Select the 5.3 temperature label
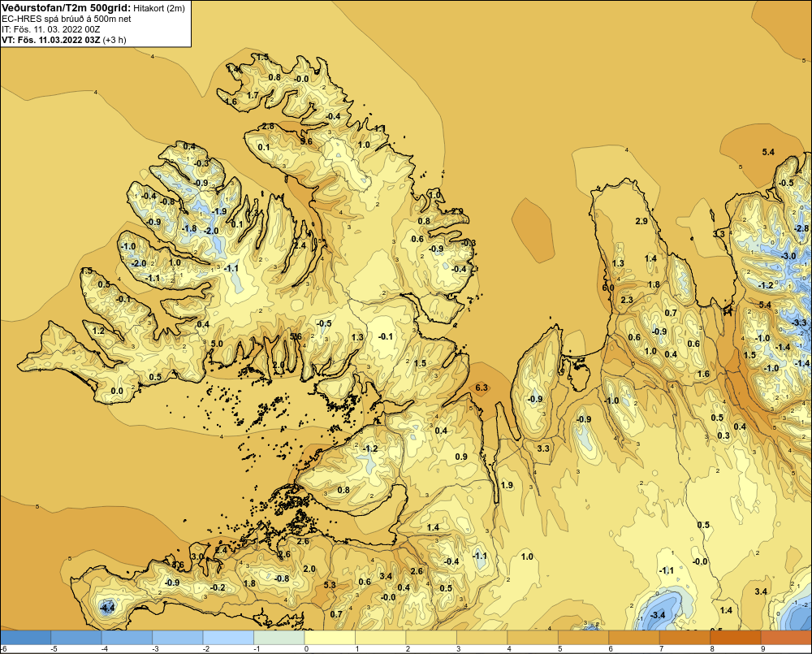The image size is (812, 654). click(x=330, y=585)
